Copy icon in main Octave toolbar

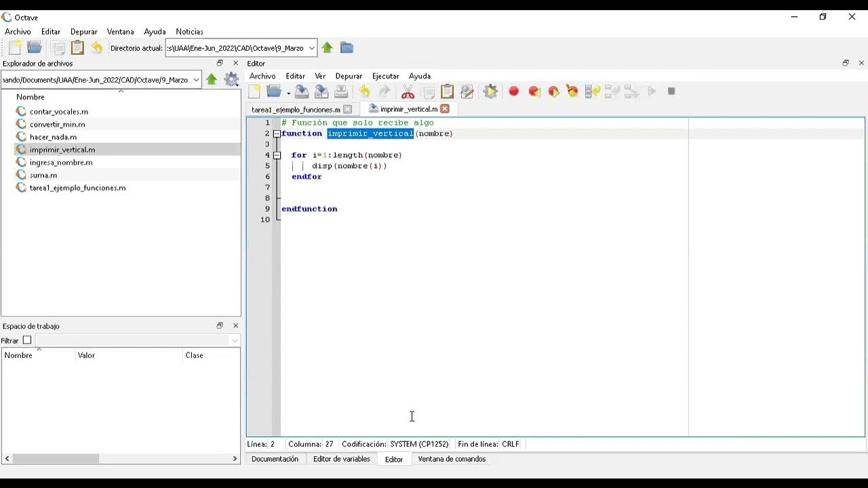click(58, 47)
